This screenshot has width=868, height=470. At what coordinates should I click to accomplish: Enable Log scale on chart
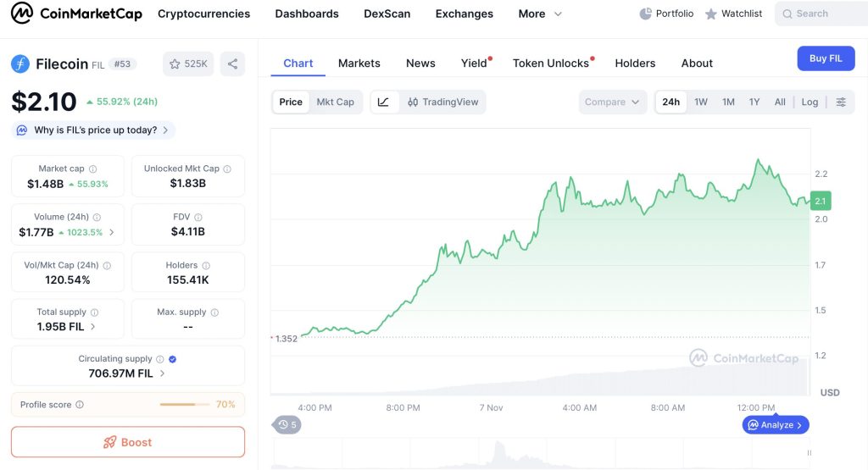tap(810, 102)
